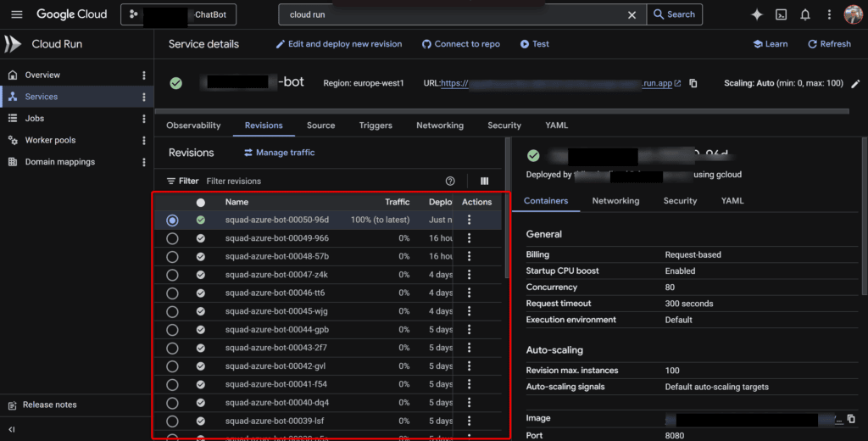Click the Refresh button
The height and width of the screenshot is (441, 868).
(x=829, y=44)
